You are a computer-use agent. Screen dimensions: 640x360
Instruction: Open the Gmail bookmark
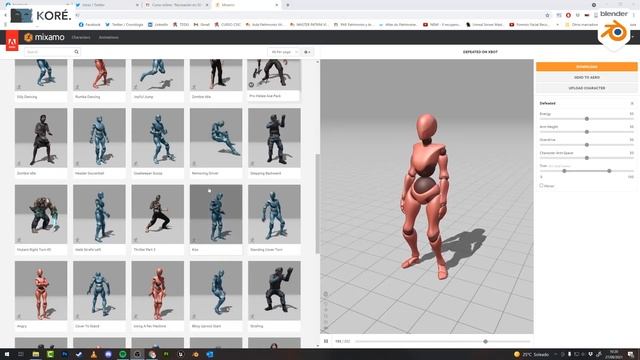click(202, 24)
